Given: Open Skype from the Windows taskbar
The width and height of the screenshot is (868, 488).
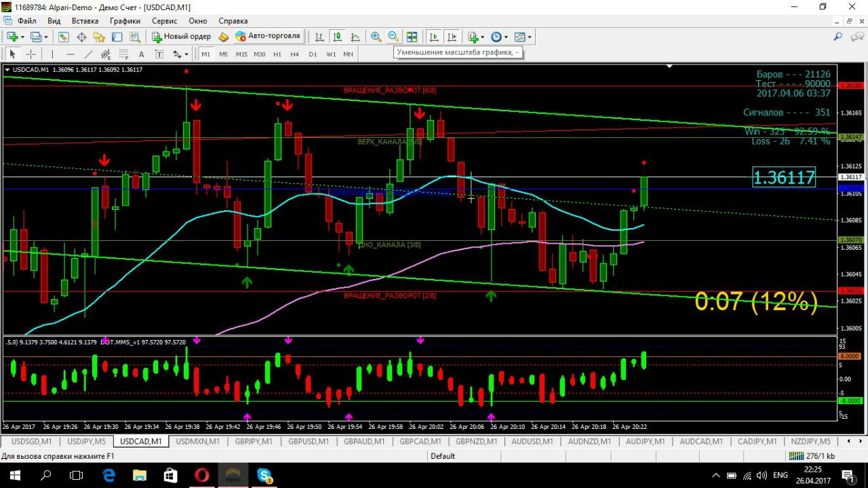Looking at the screenshot, I should coord(264,475).
